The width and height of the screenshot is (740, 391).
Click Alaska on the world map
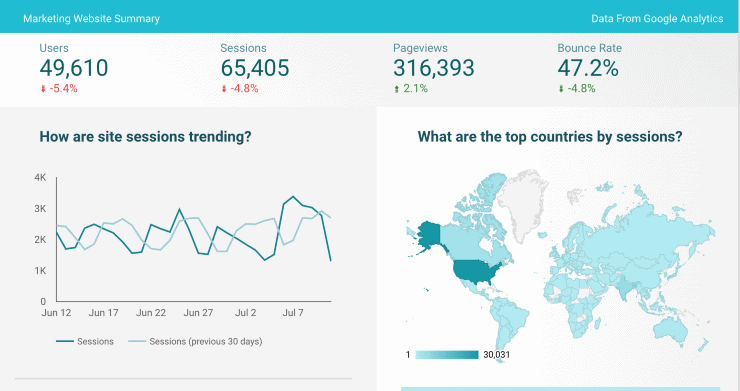coord(429,235)
